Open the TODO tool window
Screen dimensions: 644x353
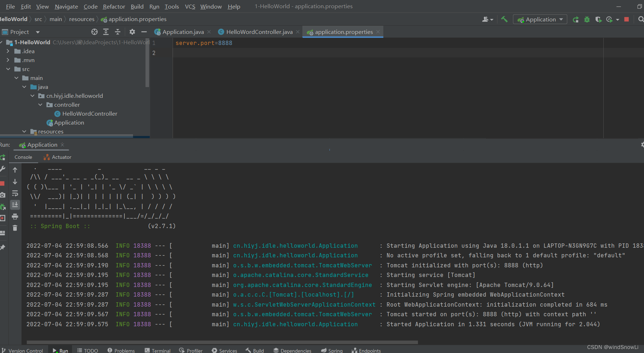87,351
